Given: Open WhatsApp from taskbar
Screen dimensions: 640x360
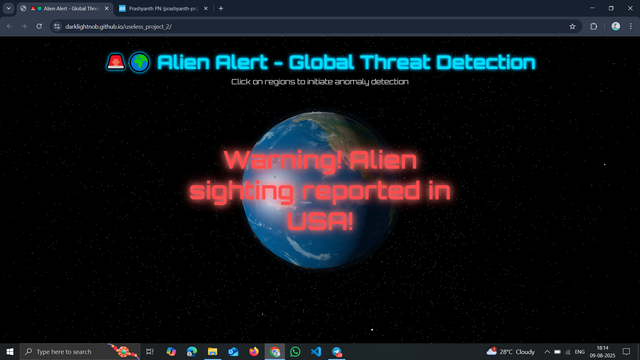Looking at the screenshot, I should pyautogui.click(x=295, y=351).
